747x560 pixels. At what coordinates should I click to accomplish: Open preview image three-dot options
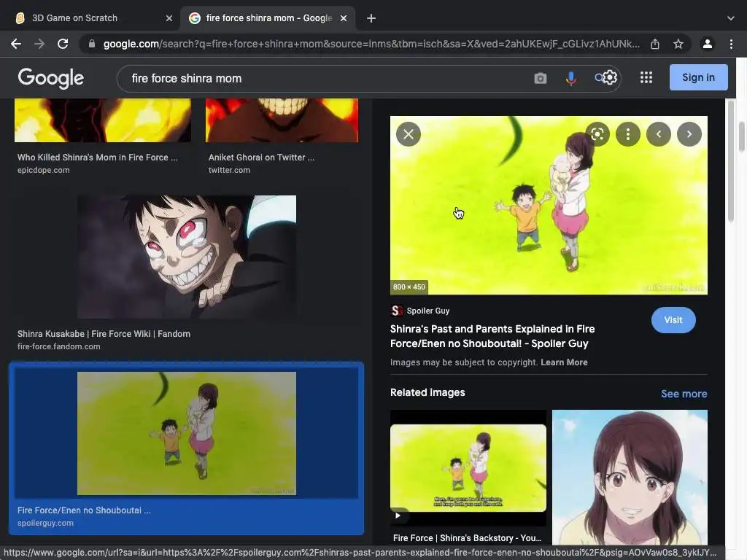(628, 134)
